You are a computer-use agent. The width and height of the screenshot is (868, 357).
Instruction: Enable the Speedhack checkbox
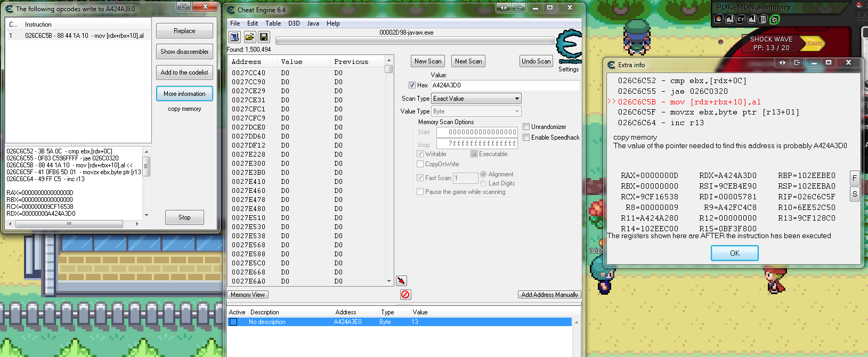(x=526, y=137)
